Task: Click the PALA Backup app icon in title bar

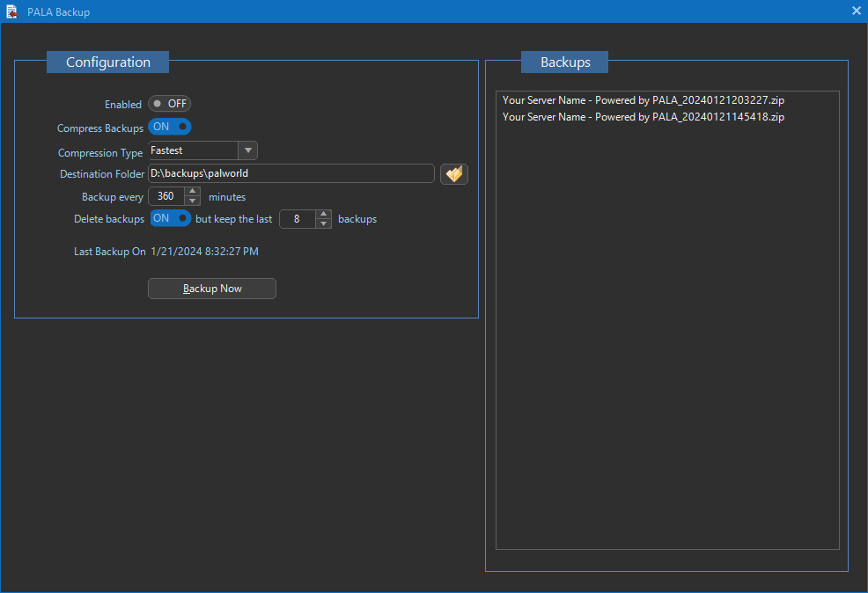Action: tap(12, 11)
